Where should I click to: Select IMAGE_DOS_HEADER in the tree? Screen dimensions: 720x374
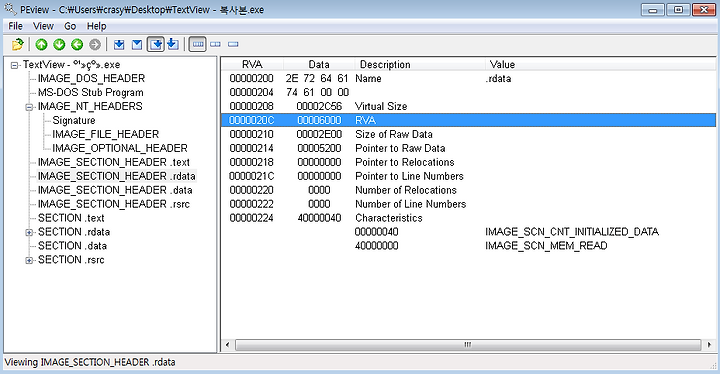(91, 79)
